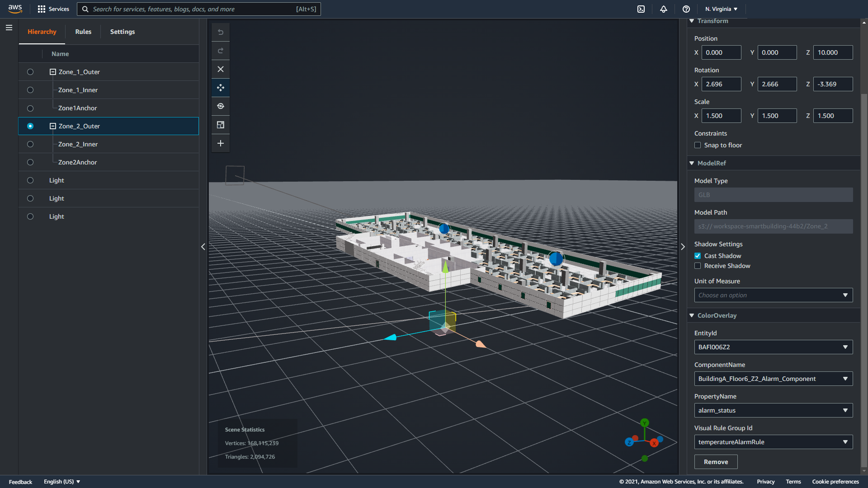Open the Services menu
Viewport: 868px width, 488px height.
click(x=53, y=9)
